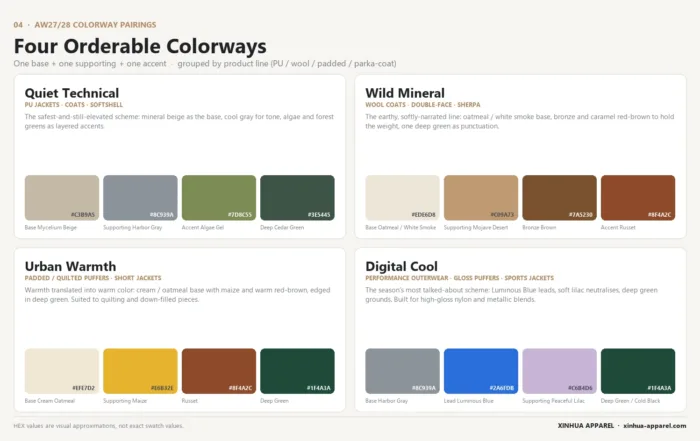Click the 'Lead Luminous Blue' caption

(469, 400)
